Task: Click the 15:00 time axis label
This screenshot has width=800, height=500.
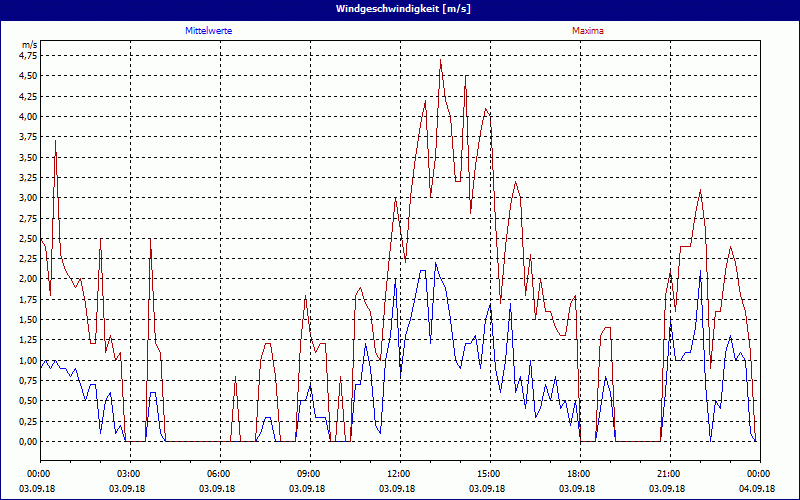Action: point(488,473)
